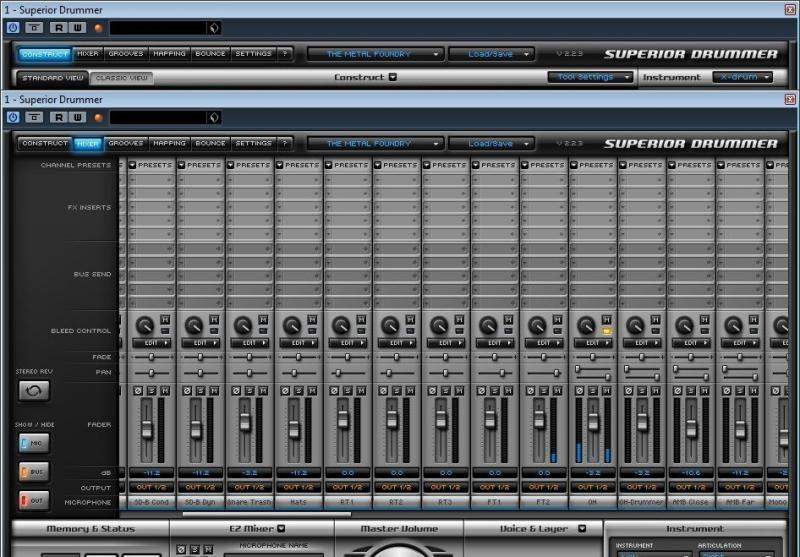
Task: Toggle BUS channels show/hide button
Action: tap(33, 470)
